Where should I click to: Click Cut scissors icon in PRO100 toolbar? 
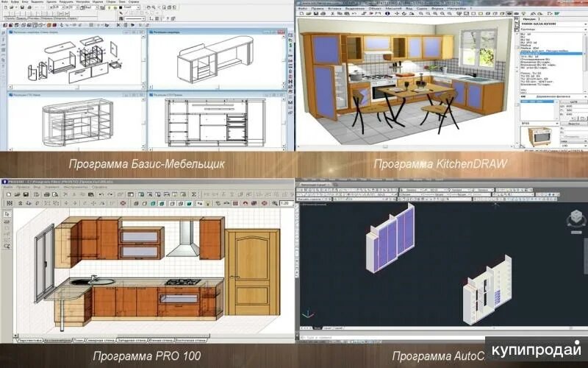[x=65, y=194]
